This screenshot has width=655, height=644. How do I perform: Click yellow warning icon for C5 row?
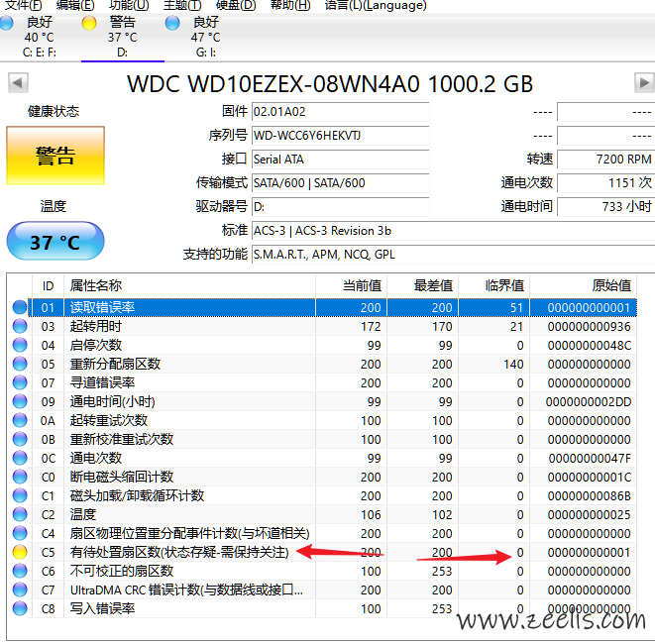pos(20,552)
